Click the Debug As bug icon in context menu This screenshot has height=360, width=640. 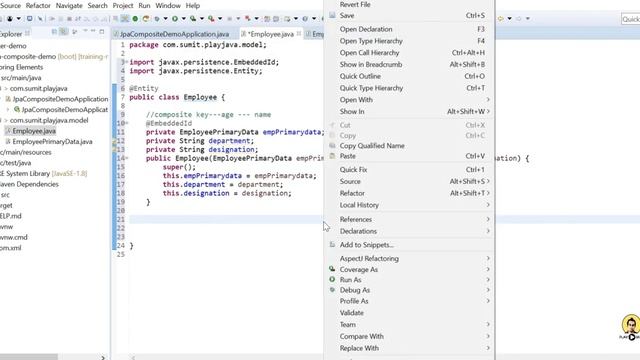(332, 290)
